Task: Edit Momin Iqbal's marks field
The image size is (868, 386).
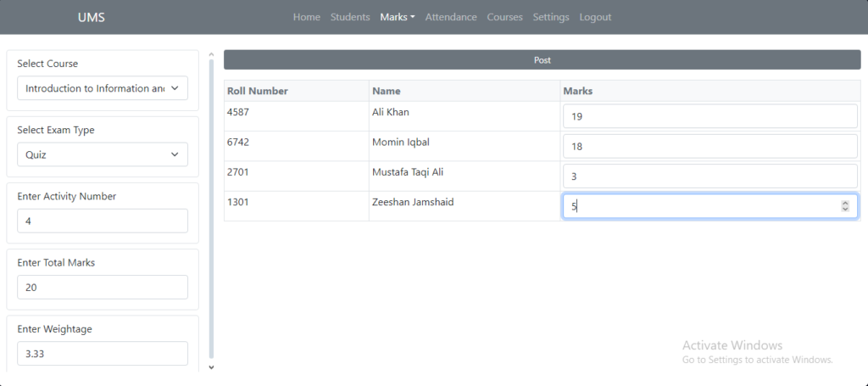Action: click(x=710, y=147)
